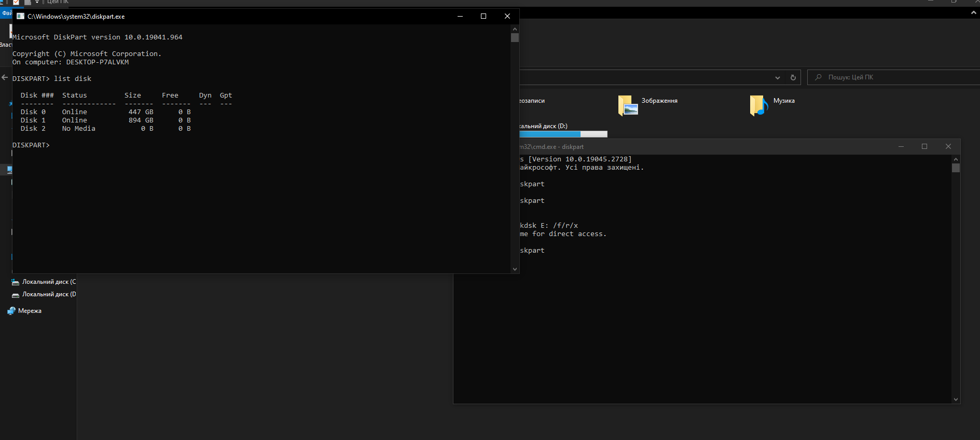Click '[Version 10.0.19045.2728]' in cmd window

point(580,159)
